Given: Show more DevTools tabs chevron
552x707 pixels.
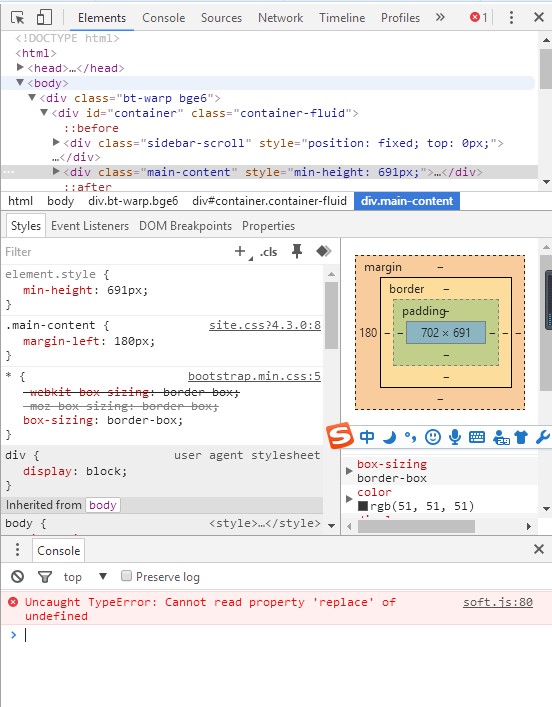Looking at the screenshot, I should click(x=440, y=18).
